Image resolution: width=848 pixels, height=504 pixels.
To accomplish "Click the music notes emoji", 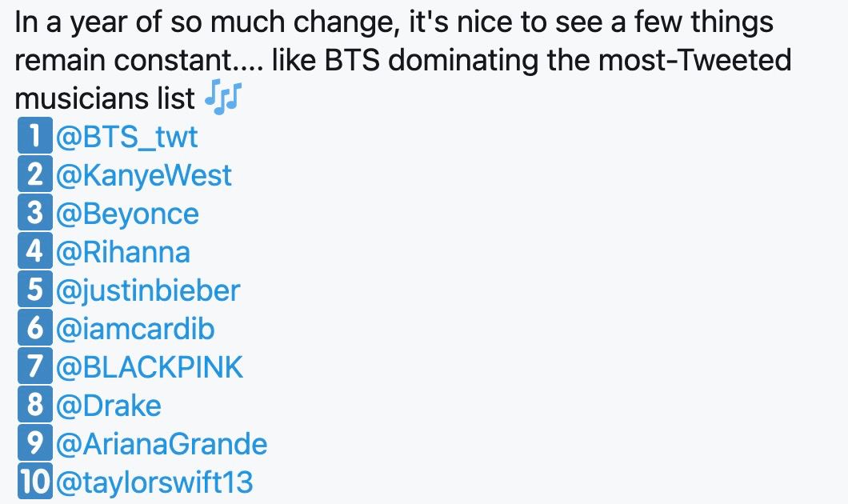I will click(x=223, y=98).
